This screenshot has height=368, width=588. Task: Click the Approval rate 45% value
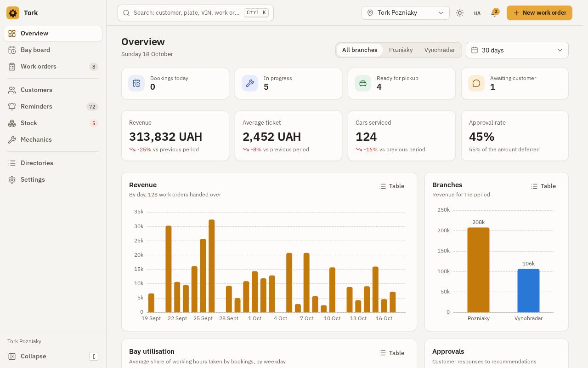tap(481, 137)
